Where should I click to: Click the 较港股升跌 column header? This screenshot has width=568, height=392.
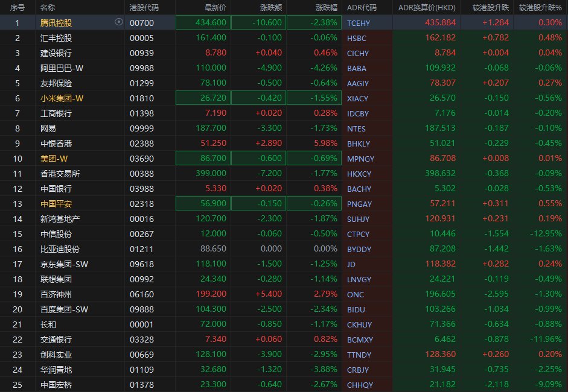coord(491,8)
